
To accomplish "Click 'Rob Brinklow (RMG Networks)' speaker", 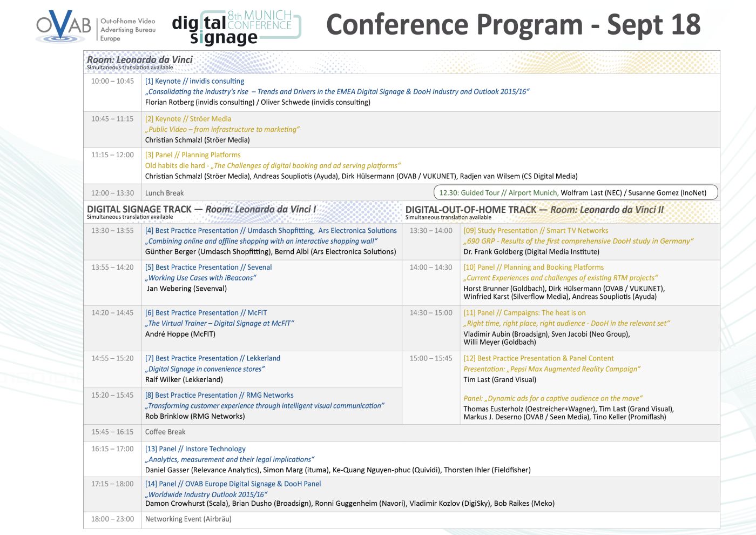I will tap(195, 416).
